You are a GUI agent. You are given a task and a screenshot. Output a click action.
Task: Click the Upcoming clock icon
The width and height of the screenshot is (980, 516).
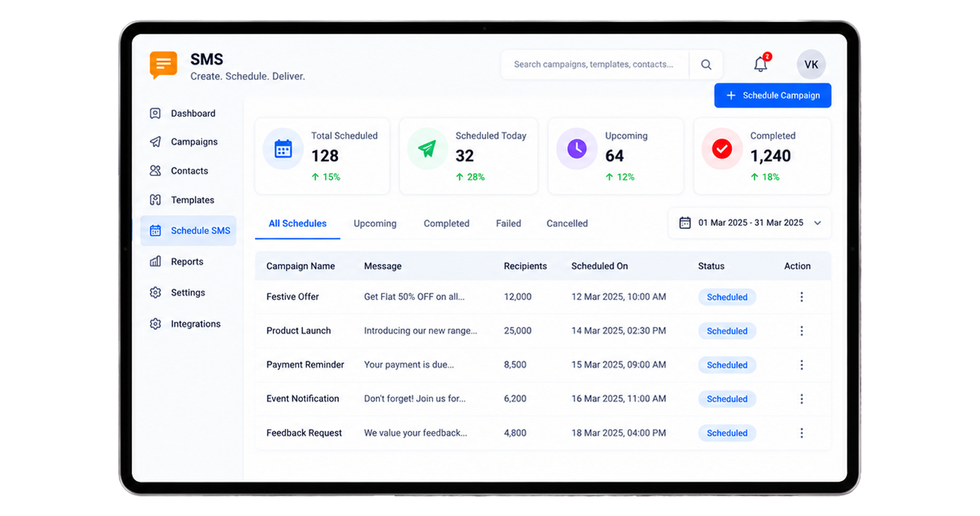(577, 149)
